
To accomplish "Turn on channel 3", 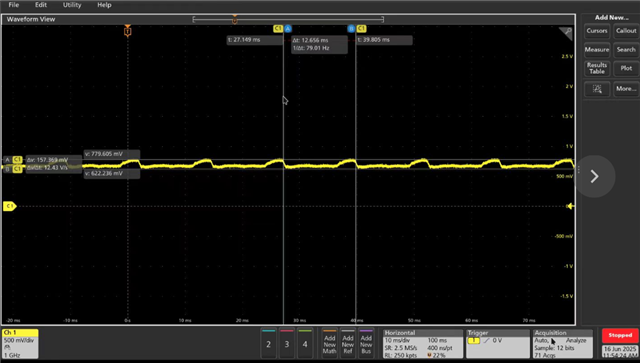I will click(287, 343).
